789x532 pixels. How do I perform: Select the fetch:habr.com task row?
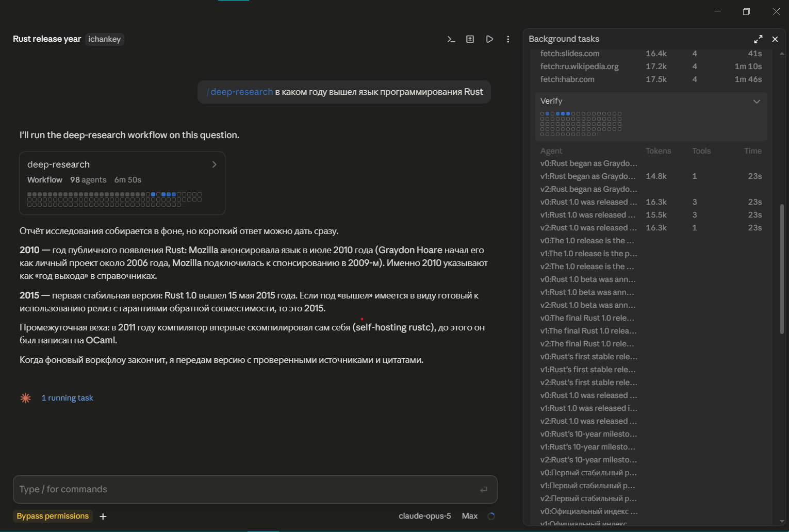651,79
